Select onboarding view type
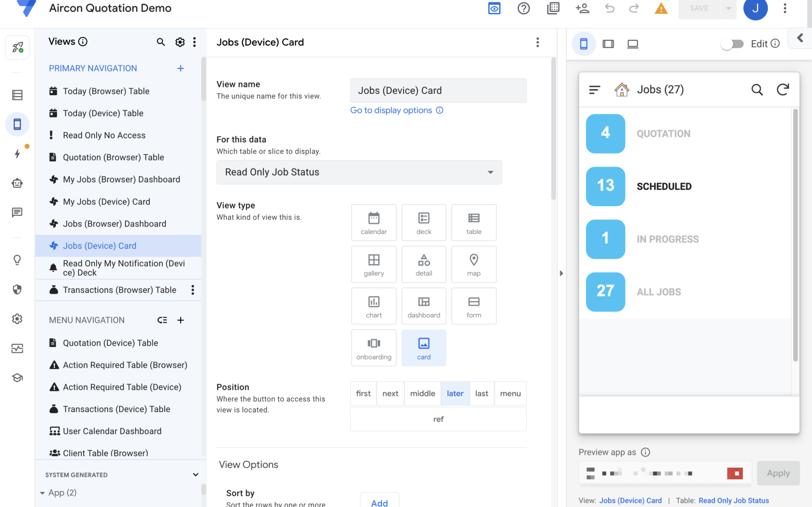Screen dimensions: 812x507 [374, 348]
